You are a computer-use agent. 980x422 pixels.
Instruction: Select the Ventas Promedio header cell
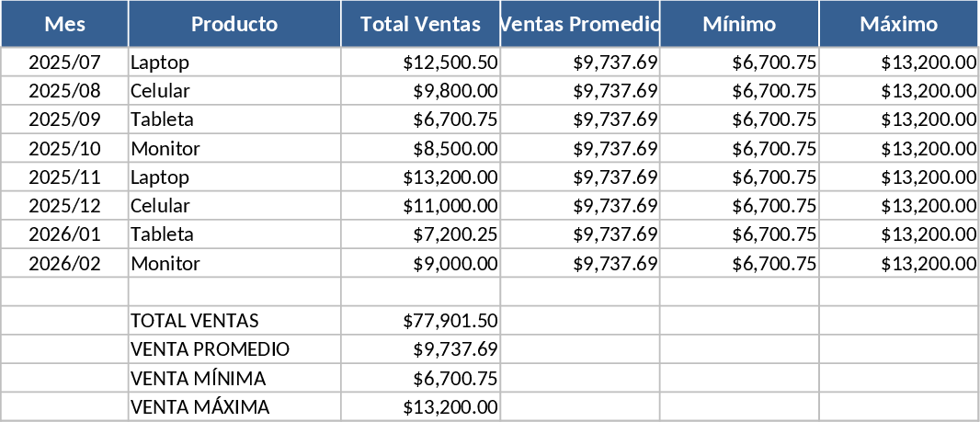(x=580, y=24)
